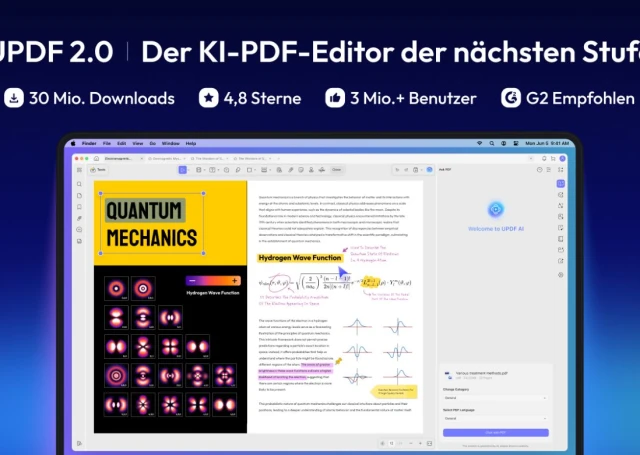The image size is (640, 455).
Task: Open the Window menu
Action: [171, 144]
